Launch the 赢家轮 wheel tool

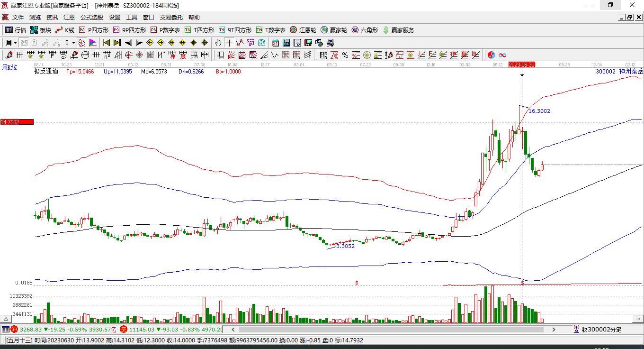click(x=334, y=30)
